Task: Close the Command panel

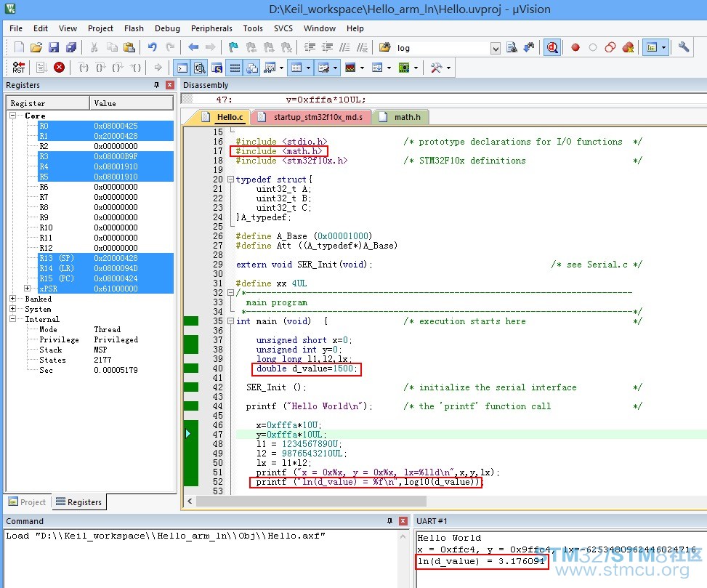Action: (x=403, y=521)
